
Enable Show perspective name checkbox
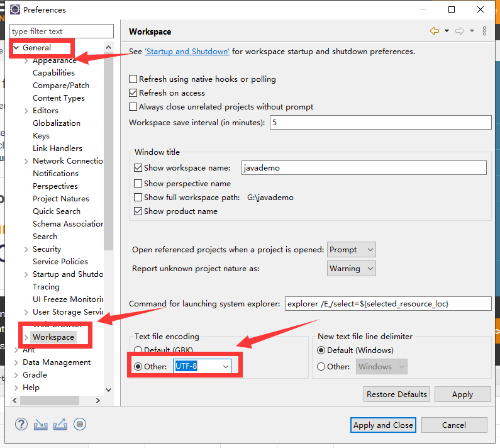click(x=138, y=184)
